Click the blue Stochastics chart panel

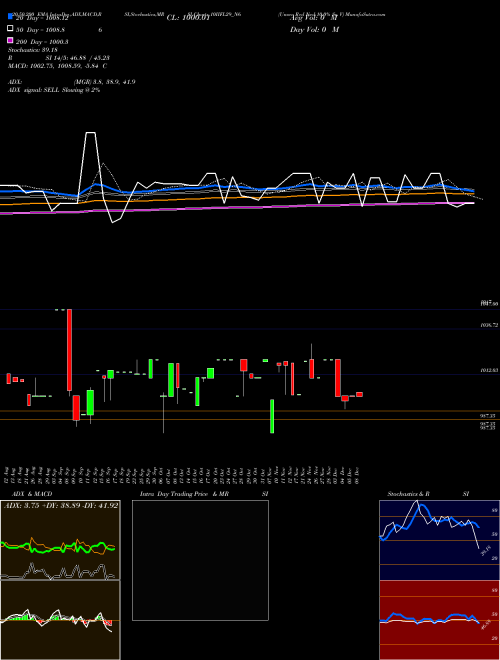(439, 540)
